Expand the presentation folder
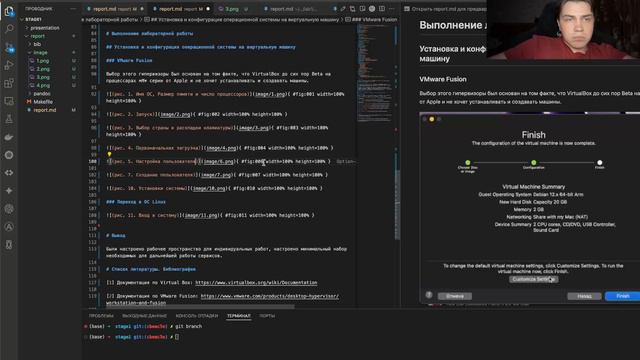 (49, 28)
